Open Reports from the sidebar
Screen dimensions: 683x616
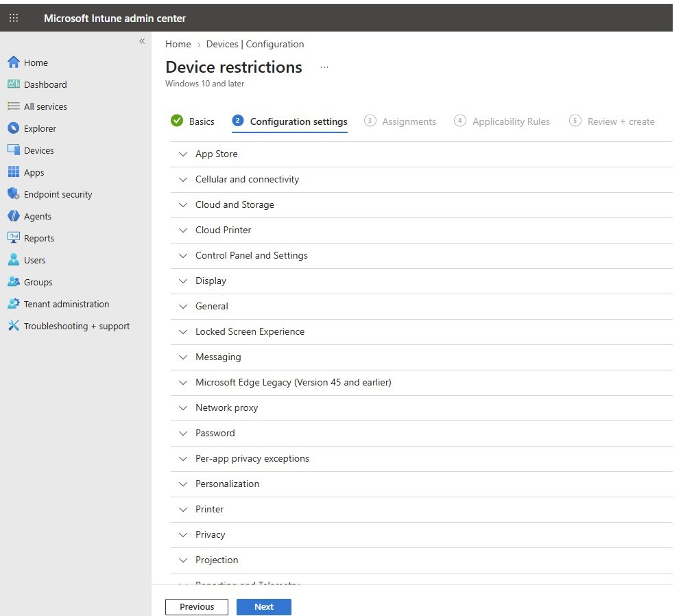coord(39,238)
